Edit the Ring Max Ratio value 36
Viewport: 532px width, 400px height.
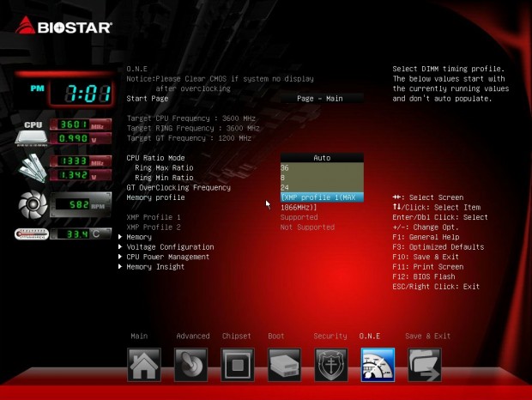tap(322, 167)
